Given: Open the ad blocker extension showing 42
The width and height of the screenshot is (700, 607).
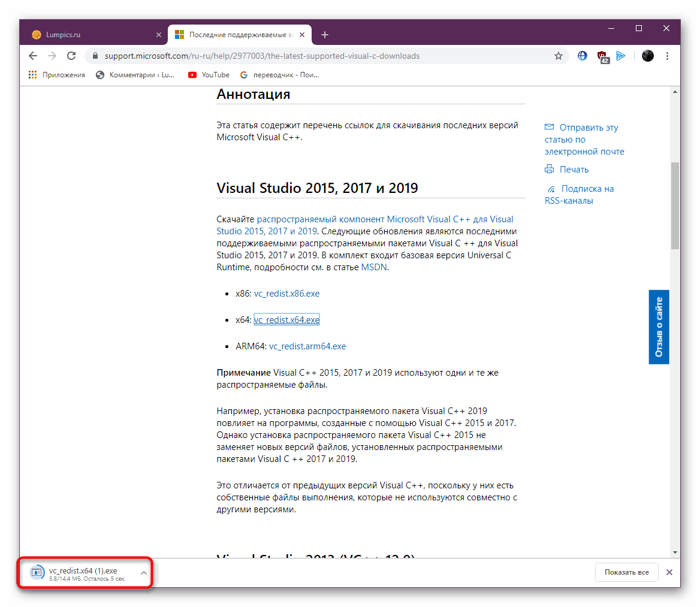Looking at the screenshot, I should [603, 57].
